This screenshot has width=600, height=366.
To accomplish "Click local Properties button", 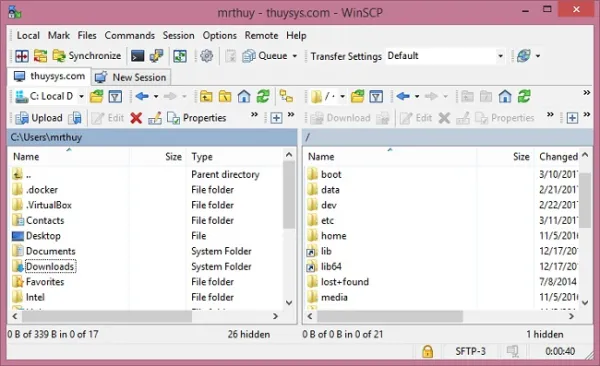I will 197,118.
